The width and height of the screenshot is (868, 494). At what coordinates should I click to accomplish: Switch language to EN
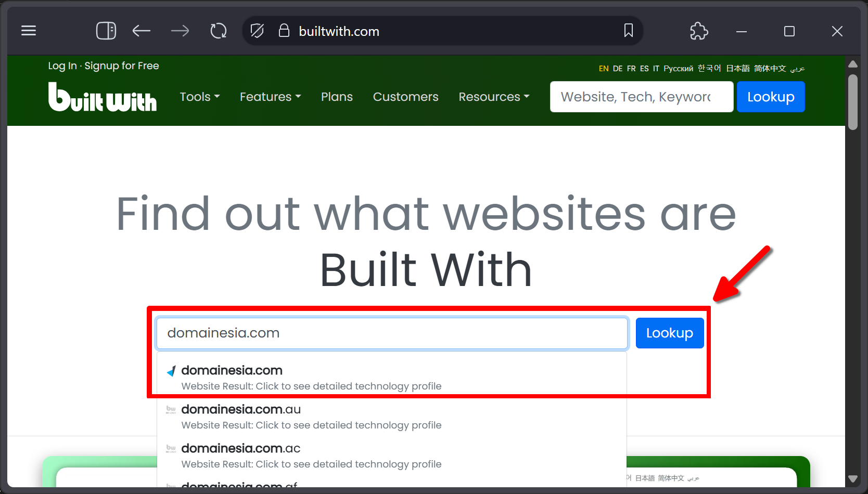click(x=604, y=69)
